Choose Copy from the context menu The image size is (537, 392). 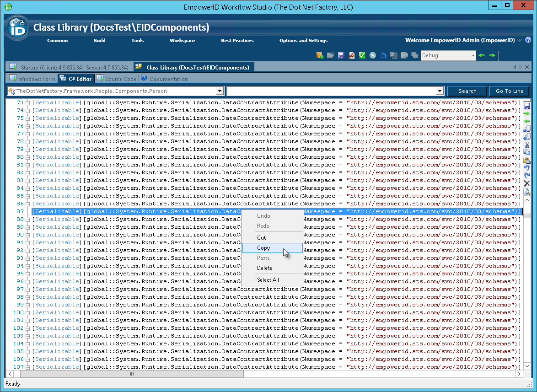(263, 247)
